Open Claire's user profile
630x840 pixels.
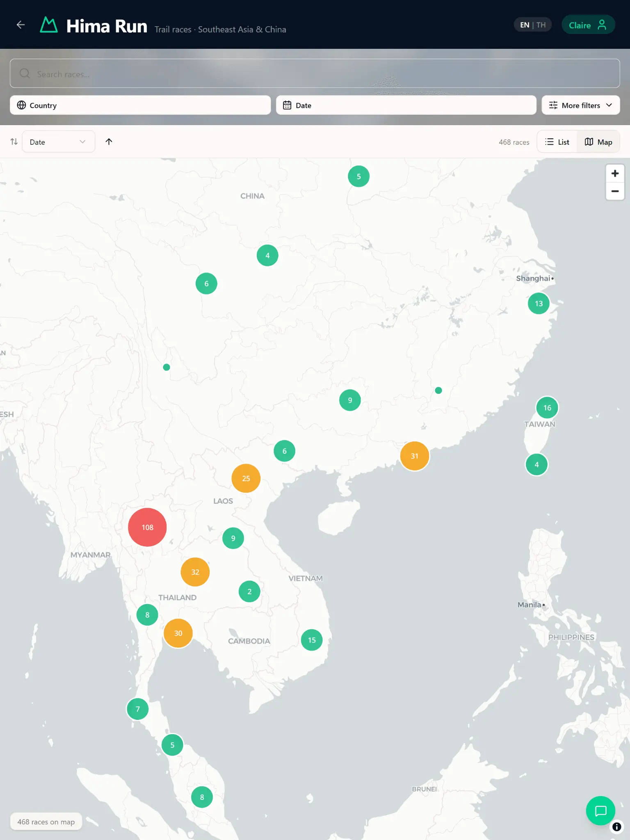(588, 25)
